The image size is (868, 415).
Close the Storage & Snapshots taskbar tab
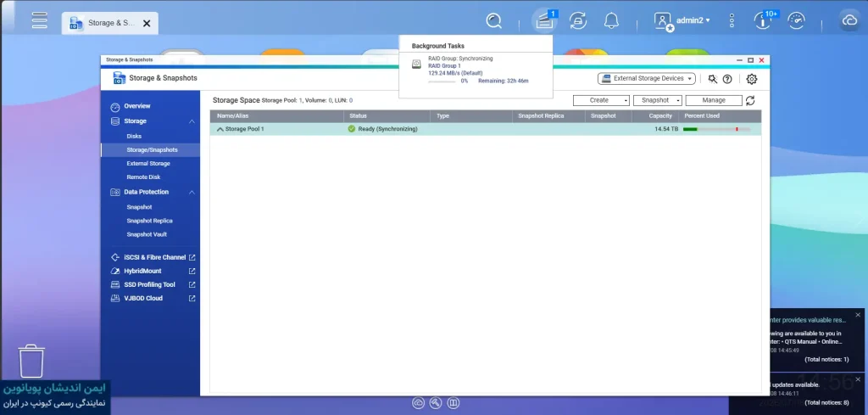coord(147,23)
